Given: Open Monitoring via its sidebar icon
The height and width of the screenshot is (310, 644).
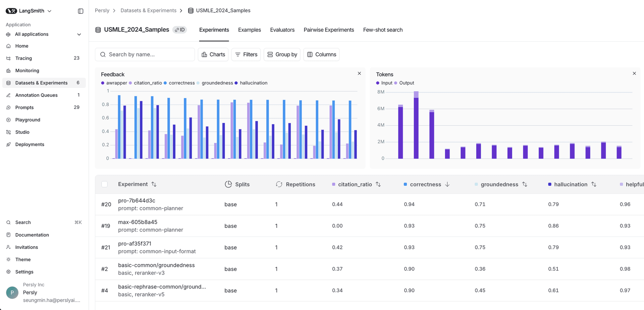Looking at the screenshot, I should coord(8,71).
